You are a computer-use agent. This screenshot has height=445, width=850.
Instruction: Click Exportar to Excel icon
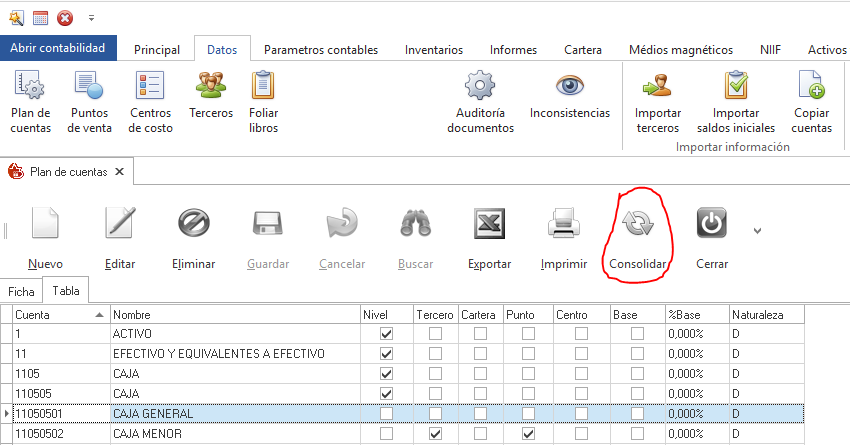coord(489,237)
